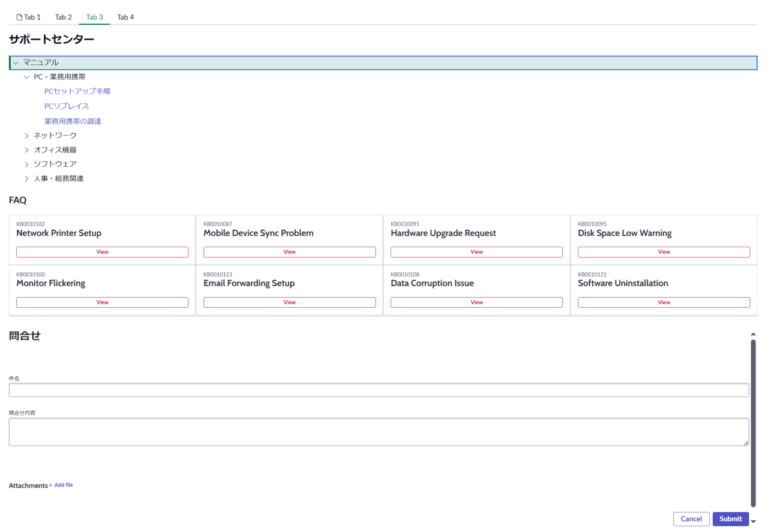Select the ネットワーク tree label

(55, 136)
